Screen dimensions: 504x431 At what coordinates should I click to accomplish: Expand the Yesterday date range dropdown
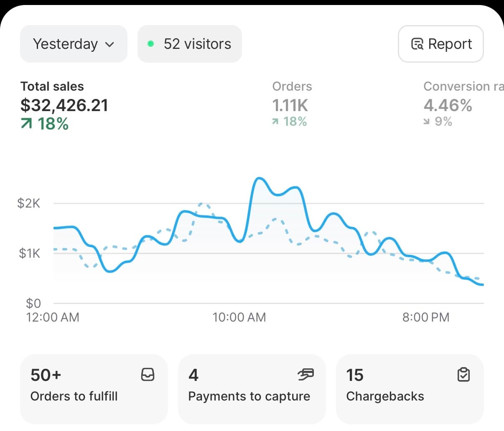(73, 43)
